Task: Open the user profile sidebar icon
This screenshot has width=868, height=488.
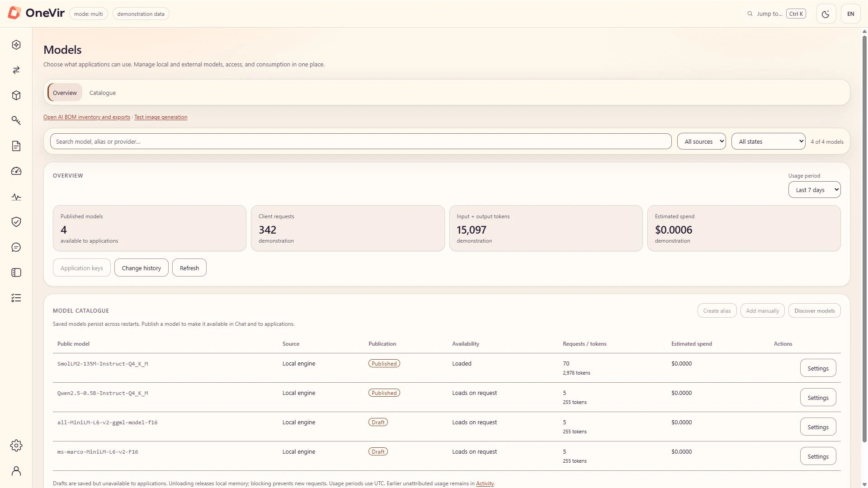Action: 16,471
